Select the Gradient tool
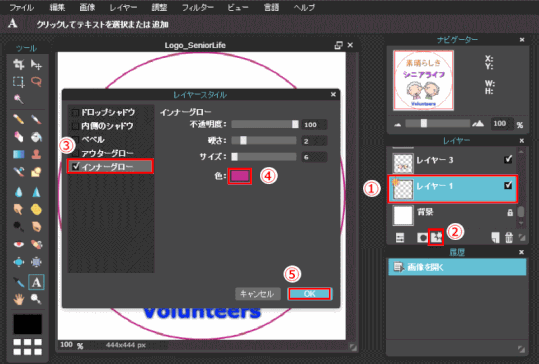Screen dimensions: 539x364 (19, 154)
